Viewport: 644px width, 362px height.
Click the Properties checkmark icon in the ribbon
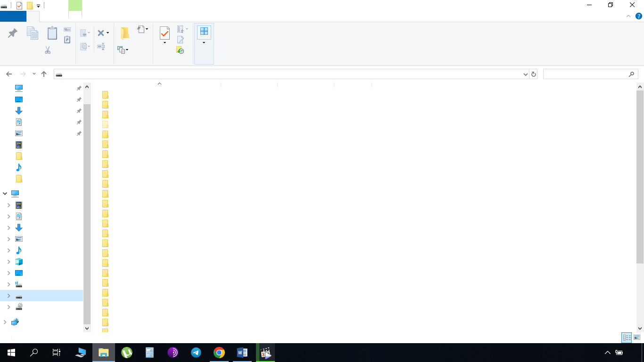pos(165,33)
